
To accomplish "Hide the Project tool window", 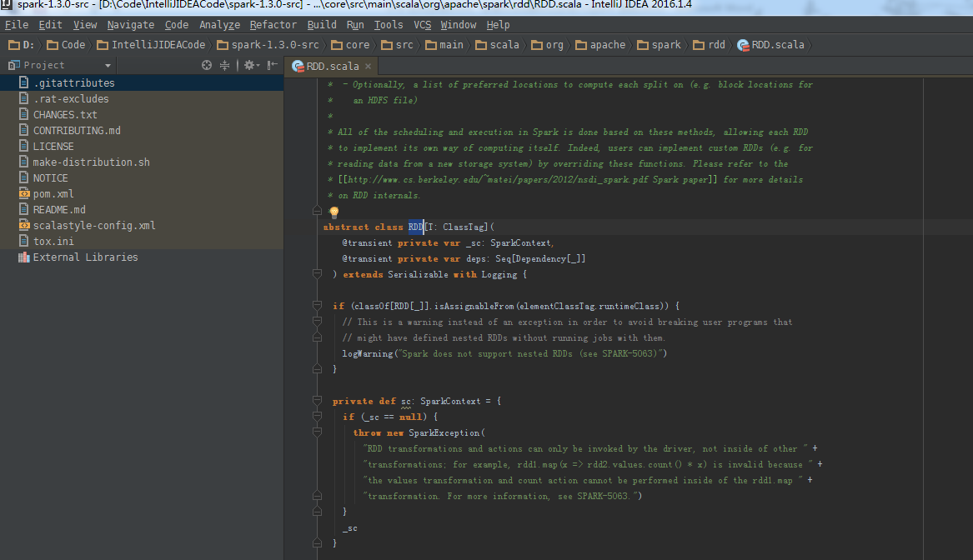I will pyautogui.click(x=273, y=65).
